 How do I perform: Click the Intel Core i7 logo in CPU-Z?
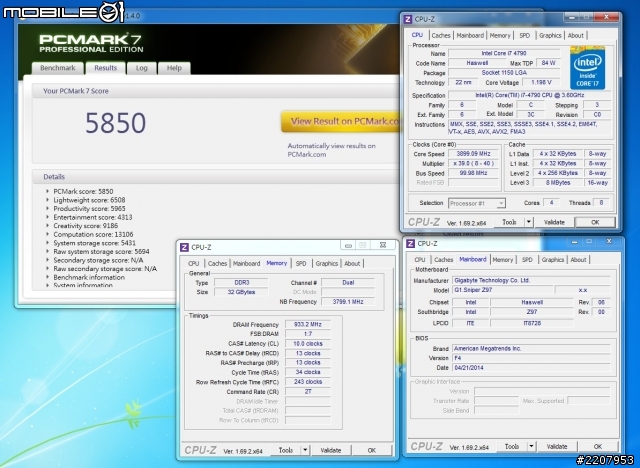coord(587,68)
